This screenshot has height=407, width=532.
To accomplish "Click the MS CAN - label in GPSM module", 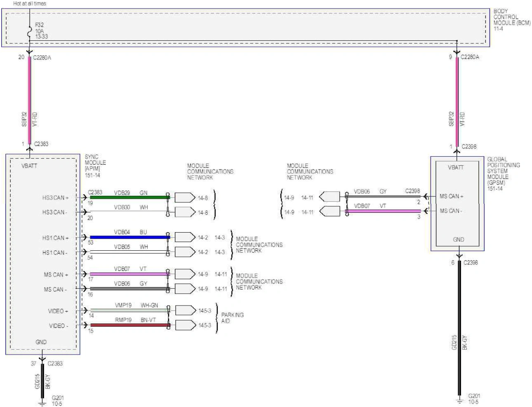I will pyautogui.click(x=451, y=211).
